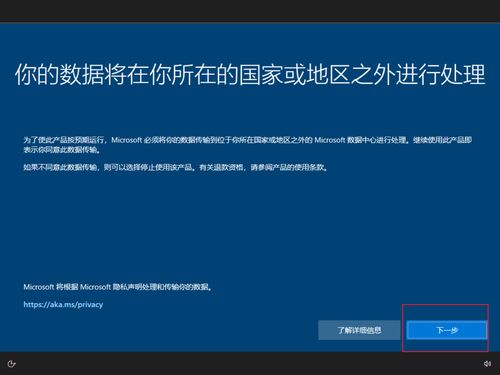Click the first Microsoft word in the first paragraph
Screen dimensions: 500x375
click(x=127, y=140)
